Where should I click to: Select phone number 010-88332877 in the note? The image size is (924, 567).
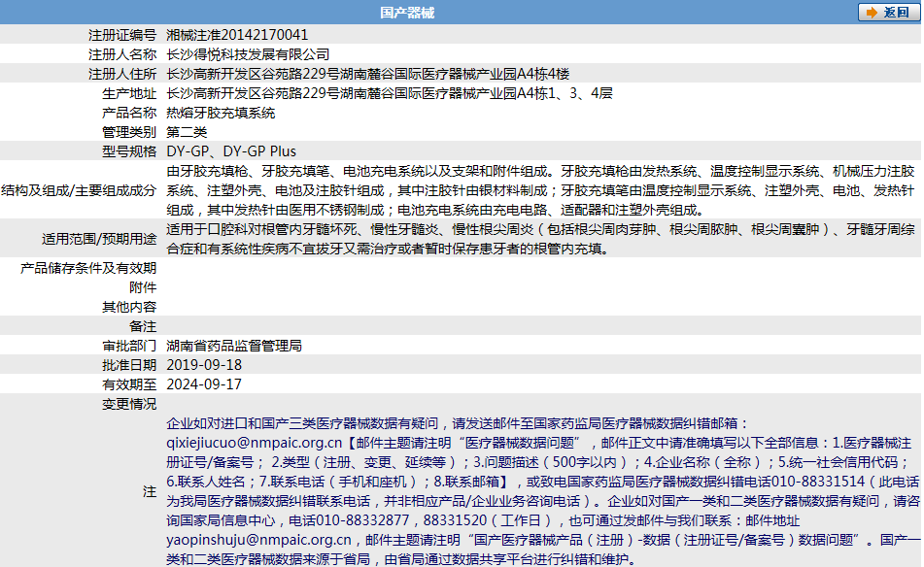362,520
